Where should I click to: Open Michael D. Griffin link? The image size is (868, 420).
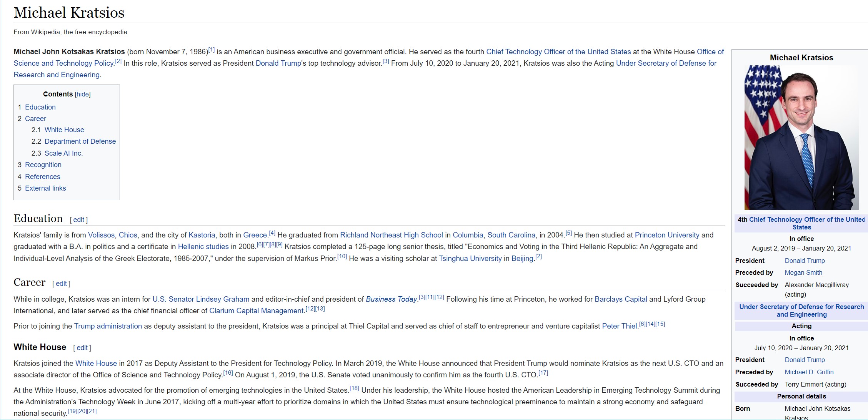(x=809, y=372)
